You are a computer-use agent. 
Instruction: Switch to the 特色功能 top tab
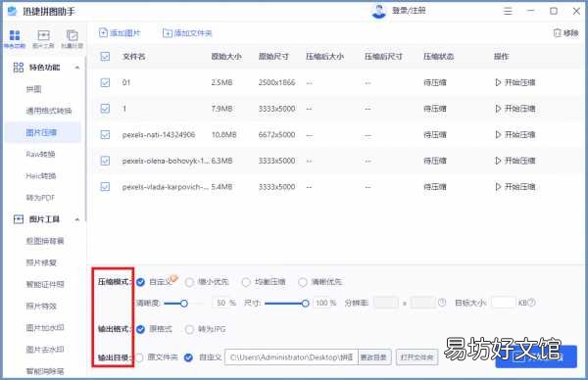point(15,39)
